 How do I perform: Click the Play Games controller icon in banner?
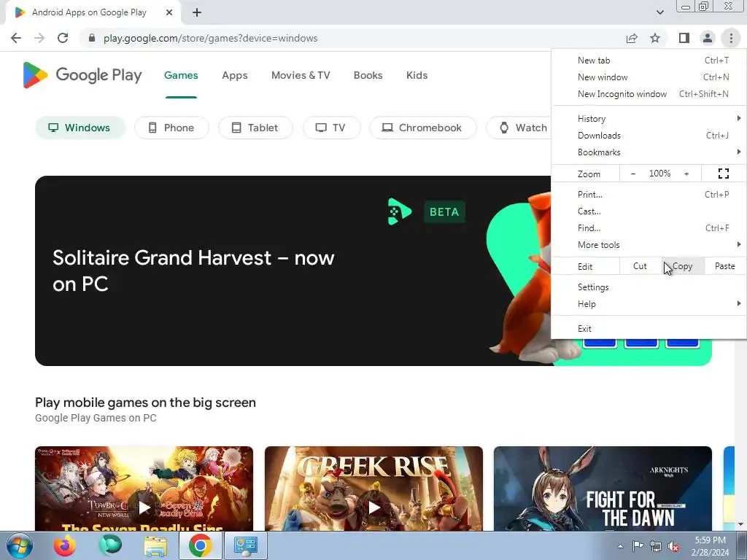pyautogui.click(x=399, y=211)
